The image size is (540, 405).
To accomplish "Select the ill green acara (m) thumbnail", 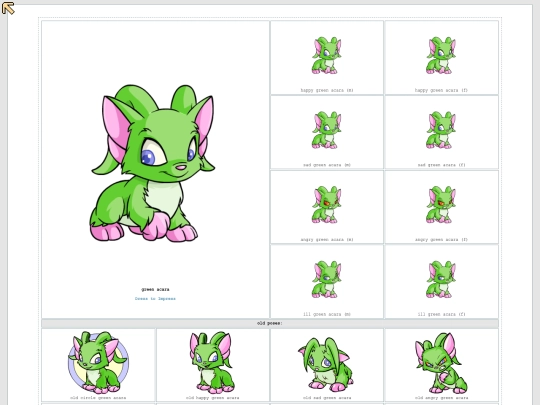I will tap(326, 279).
